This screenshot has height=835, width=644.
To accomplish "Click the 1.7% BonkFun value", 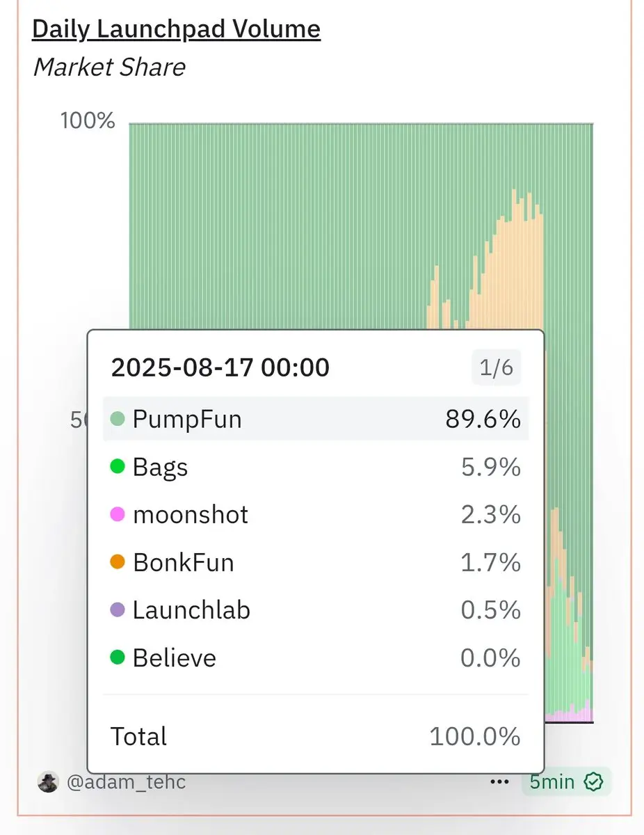I will click(491, 562).
